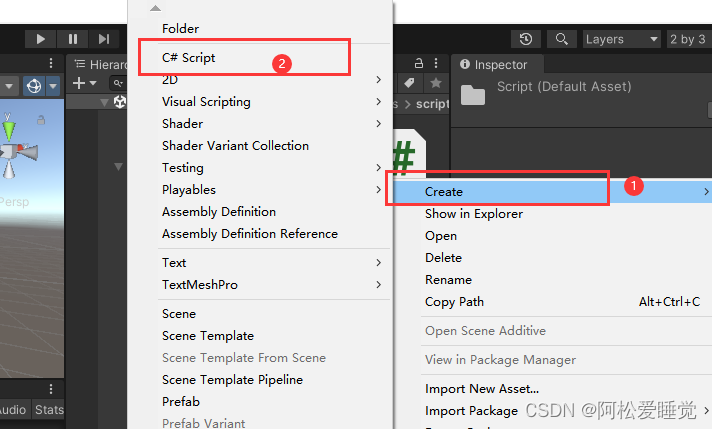Open the 2 by 3 layout dropdown
Image resolution: width=712 pixels, height=429 pixels.
pyautogui.click(x=689, y=39)
